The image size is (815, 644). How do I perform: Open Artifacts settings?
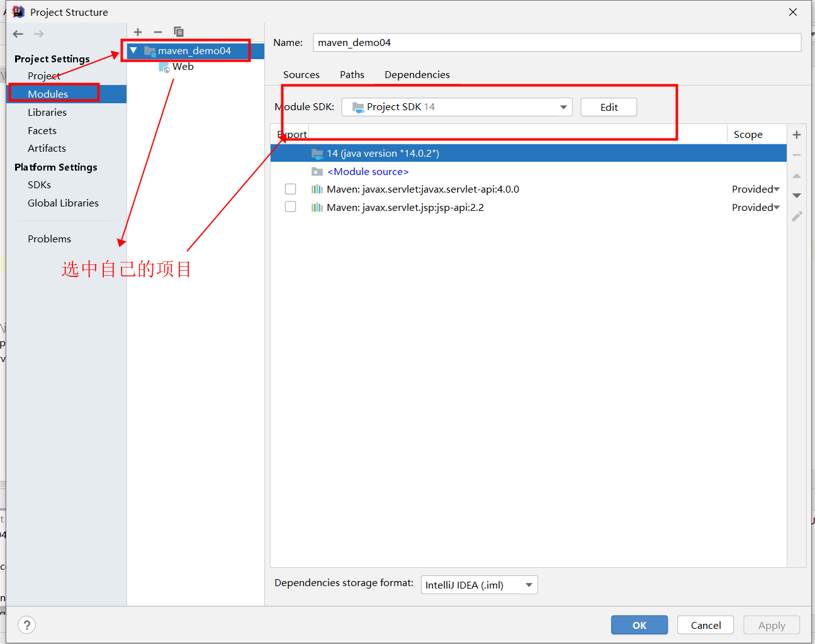click(x=47, y=148)
